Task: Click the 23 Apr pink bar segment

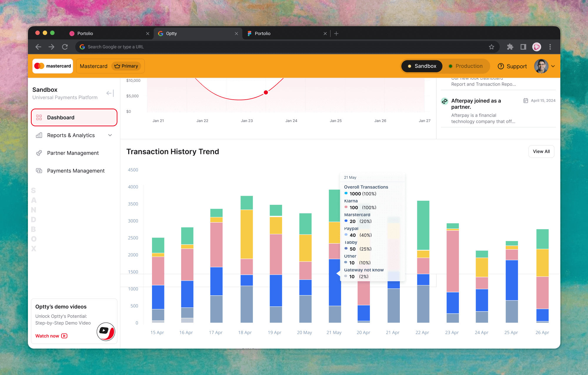Action: 452,261
